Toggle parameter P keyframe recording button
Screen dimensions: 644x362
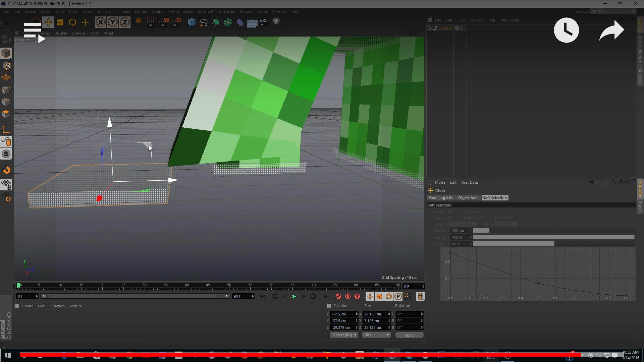tap(398, 296)
